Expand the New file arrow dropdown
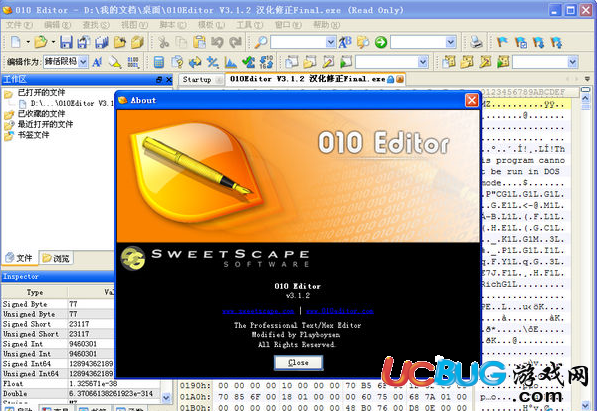 [x=28, y=42]
